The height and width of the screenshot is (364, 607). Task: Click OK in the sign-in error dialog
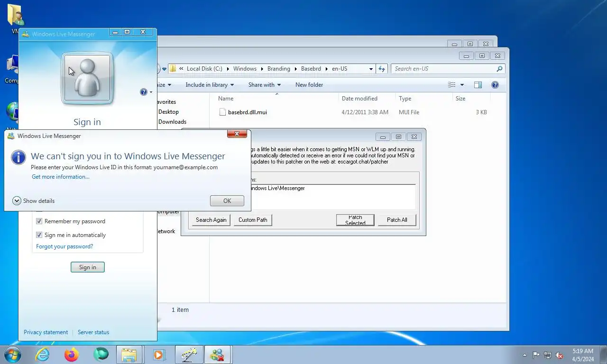click(227, 201)
